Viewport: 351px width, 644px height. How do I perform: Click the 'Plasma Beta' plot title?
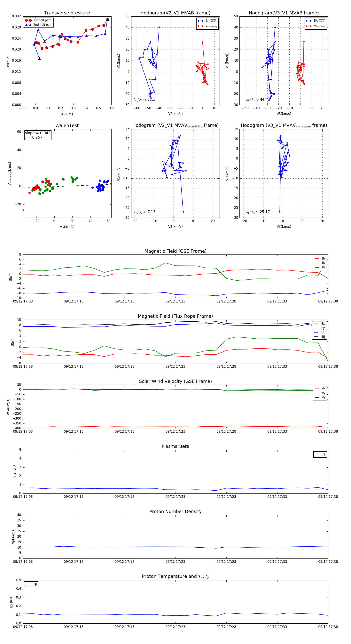point(175,447)
